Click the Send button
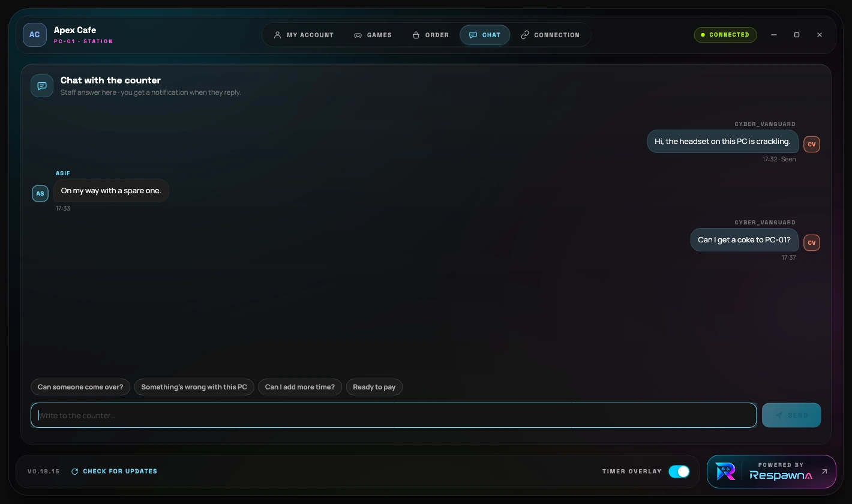The width and height of the screenshot is (852, 504). pos(791,415)
